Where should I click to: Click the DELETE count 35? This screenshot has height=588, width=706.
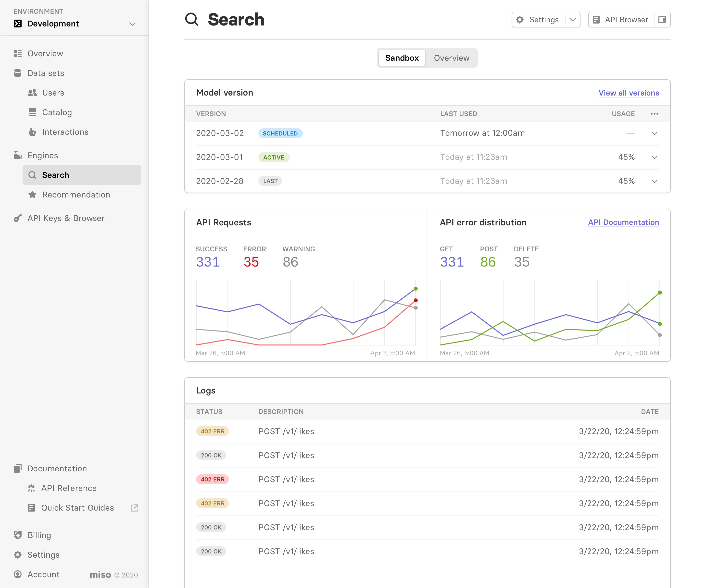point(522,262)
